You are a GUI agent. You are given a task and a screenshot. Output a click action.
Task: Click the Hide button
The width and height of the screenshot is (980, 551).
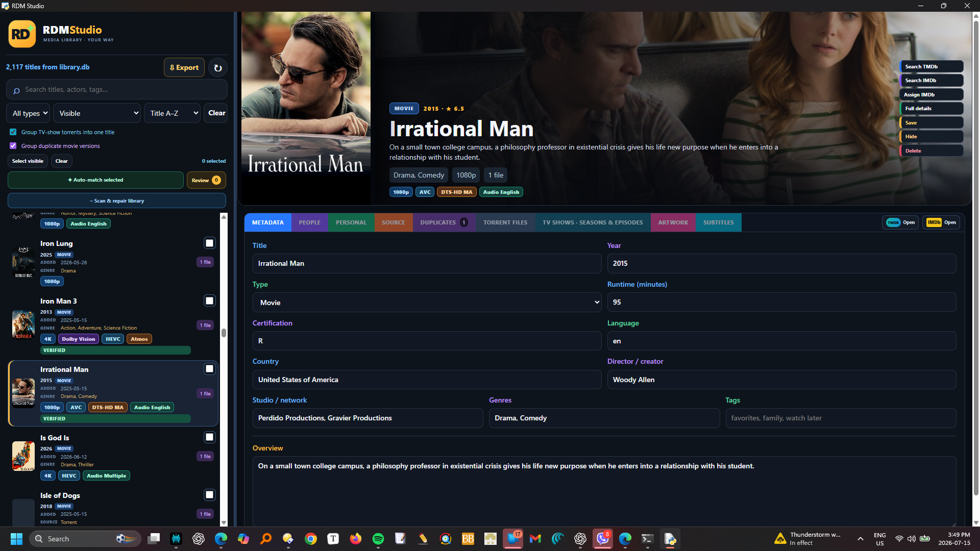[x=932, y=137]
